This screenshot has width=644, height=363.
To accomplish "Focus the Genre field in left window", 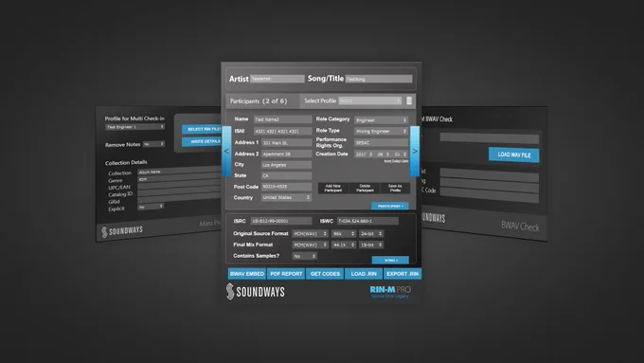I will coord(179,178).
